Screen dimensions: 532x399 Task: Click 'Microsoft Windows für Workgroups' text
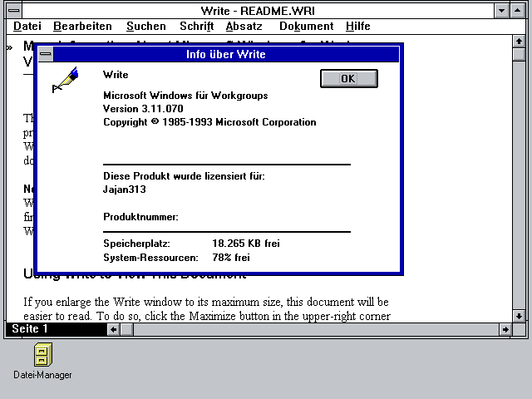coord(185,96)
